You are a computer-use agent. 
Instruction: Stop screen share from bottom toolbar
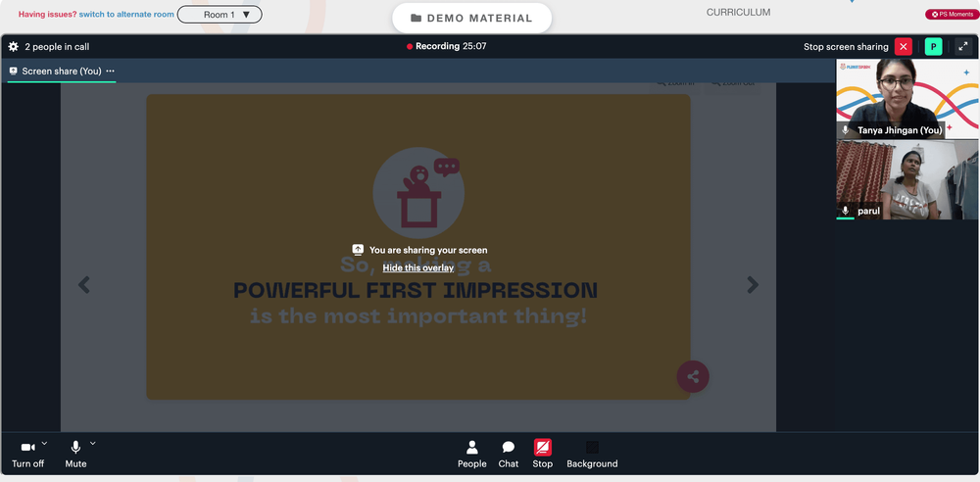coord(543,455)
